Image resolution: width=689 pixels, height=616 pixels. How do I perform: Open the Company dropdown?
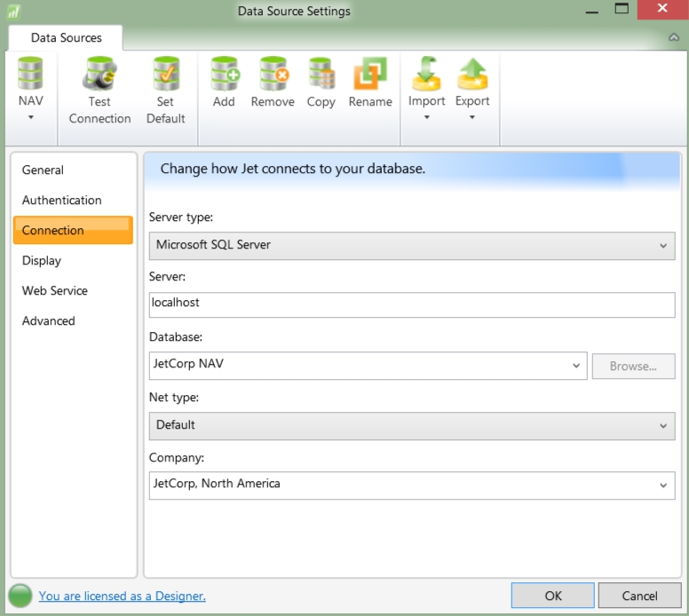point(412,486)
